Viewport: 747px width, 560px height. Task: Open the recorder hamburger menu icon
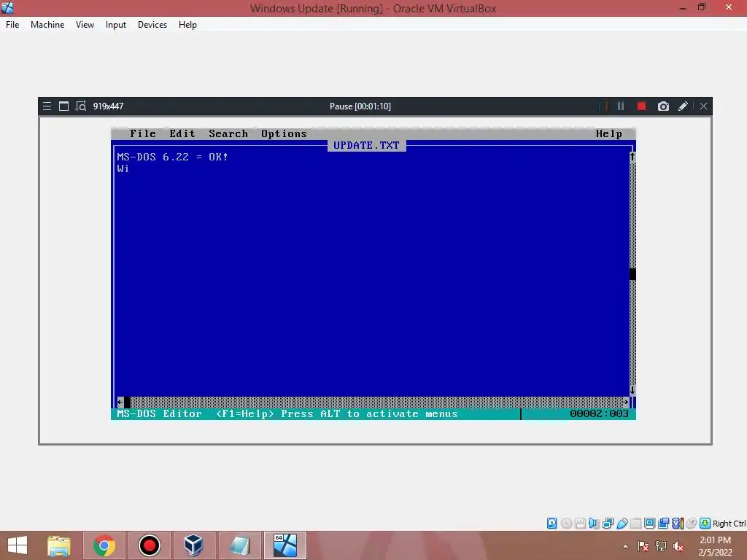[47, 106]
